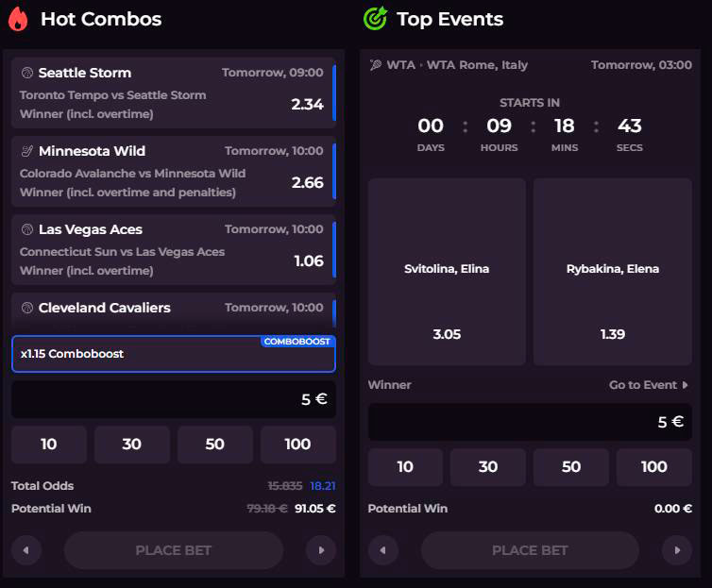Click the WTA Rome, Italy tournament label

coord(477,65)
